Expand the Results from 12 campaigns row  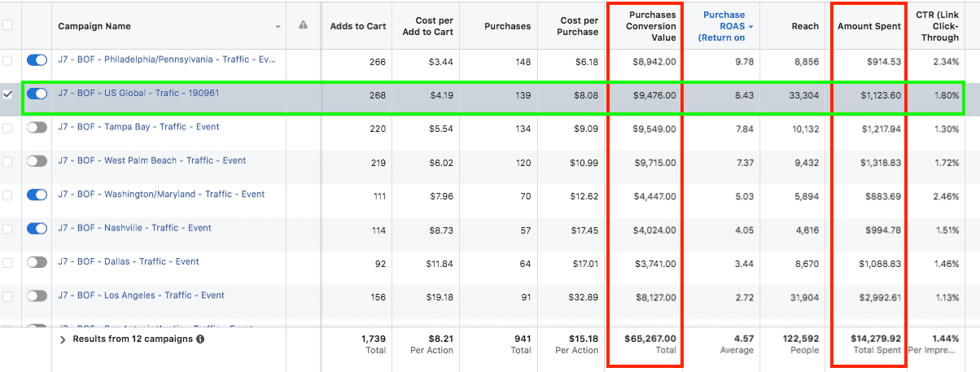[63, 339]
